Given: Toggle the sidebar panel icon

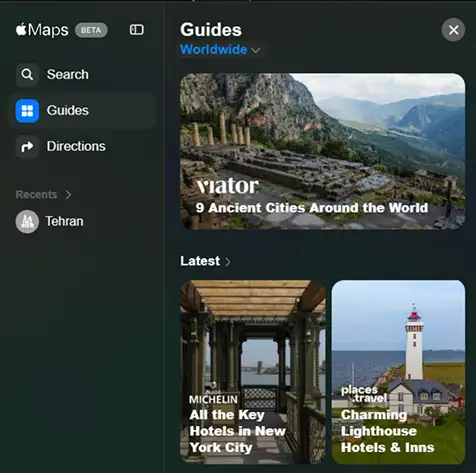Looking at the screenshot, I should click(x=137, y=30).
